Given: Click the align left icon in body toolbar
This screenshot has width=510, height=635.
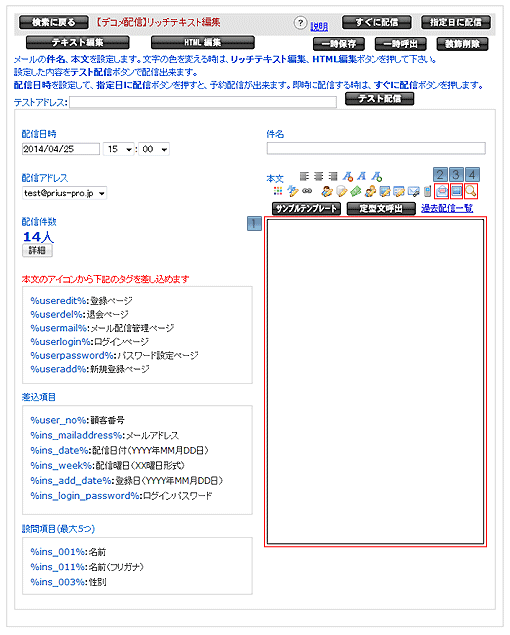Looking at the screenshot, I should click(304, 176).
